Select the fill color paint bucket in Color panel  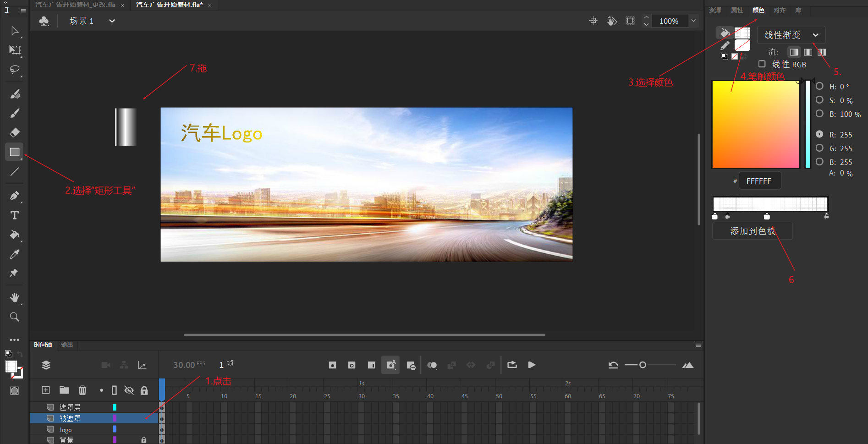[x=725, y=33]
